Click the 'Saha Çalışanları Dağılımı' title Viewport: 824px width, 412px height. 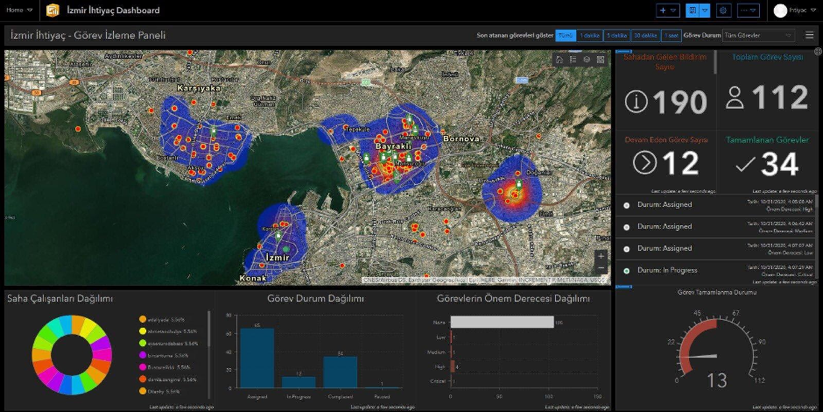pos(59,299)
